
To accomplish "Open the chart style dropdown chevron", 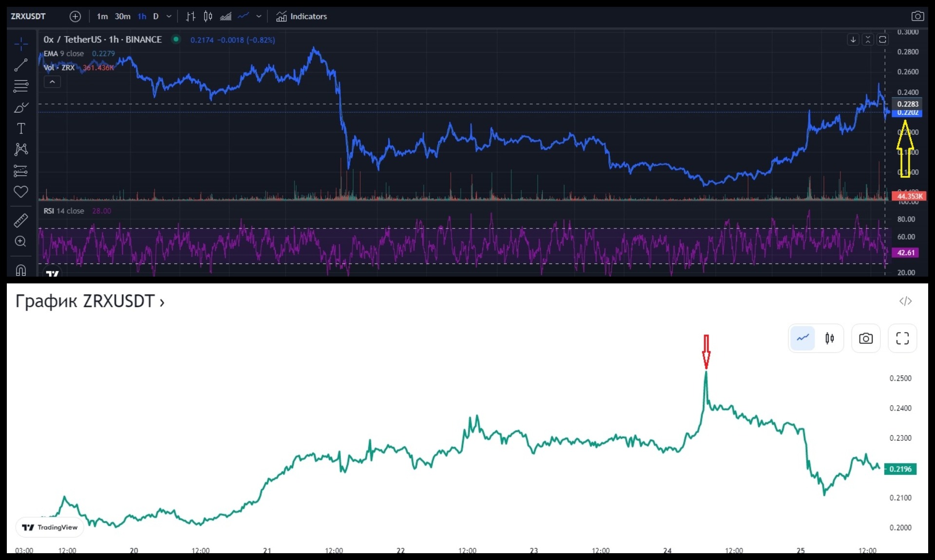I will click(259, 17).
